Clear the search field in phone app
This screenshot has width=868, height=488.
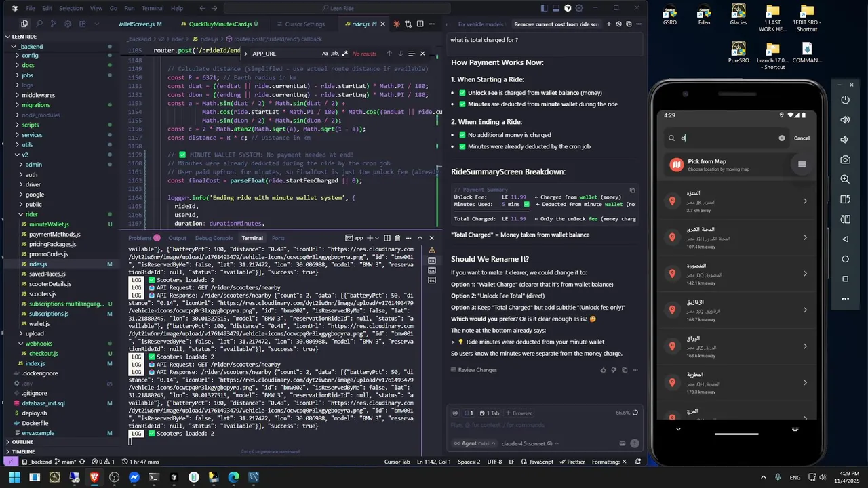tap(781, 138)
